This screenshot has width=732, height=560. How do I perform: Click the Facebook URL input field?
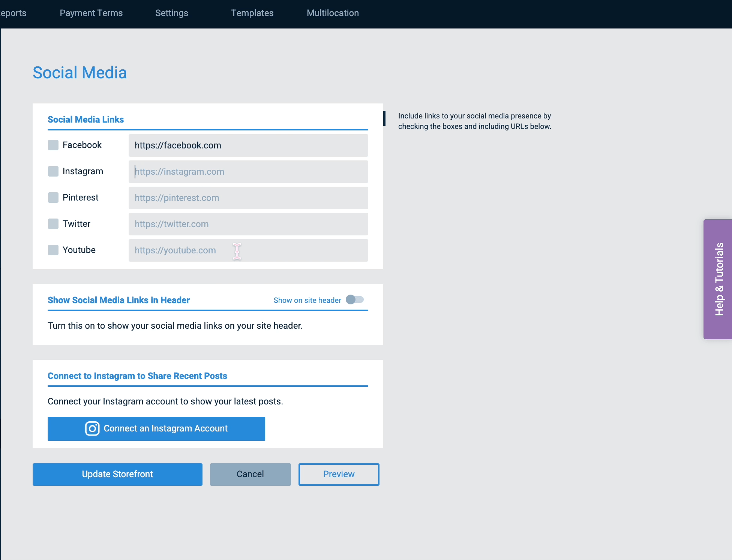click(248, 145)
